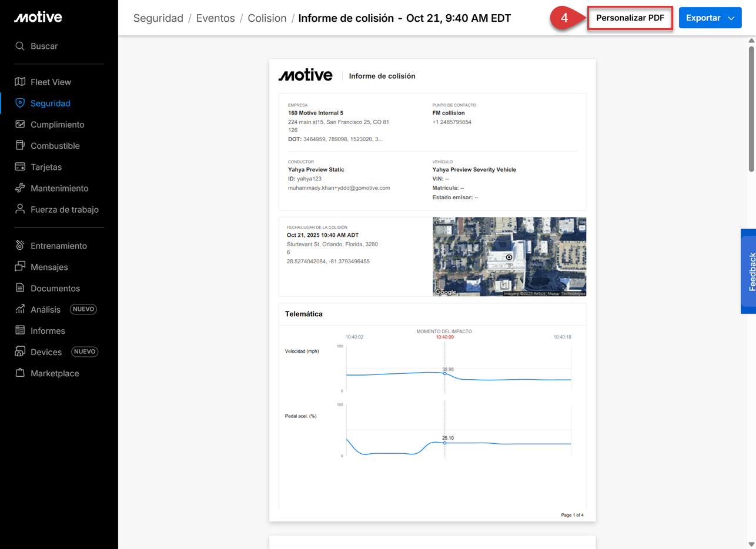Click the Marketplace bag icon
This screenshot has width=756, height=549.
[x=20, y=373]
